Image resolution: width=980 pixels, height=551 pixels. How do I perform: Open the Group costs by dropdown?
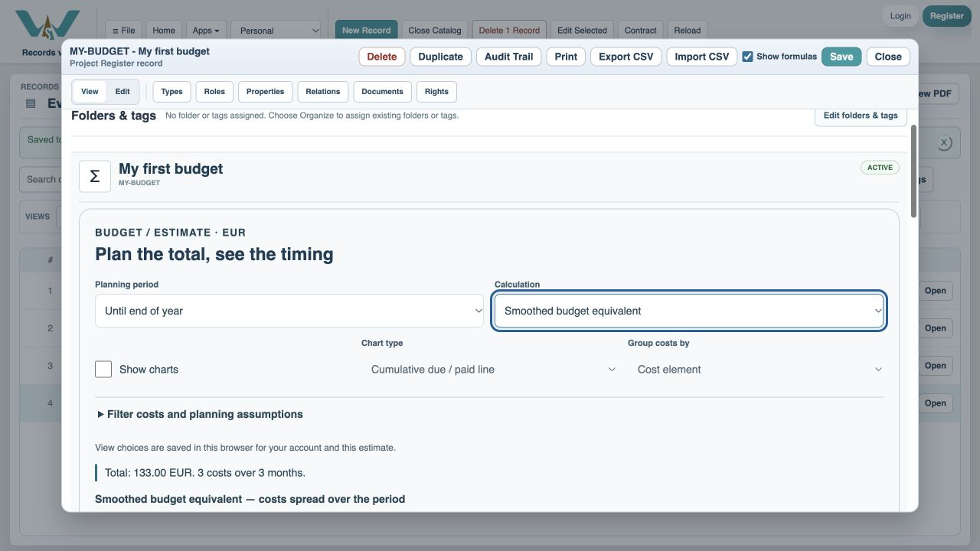(x=756, y=369)
